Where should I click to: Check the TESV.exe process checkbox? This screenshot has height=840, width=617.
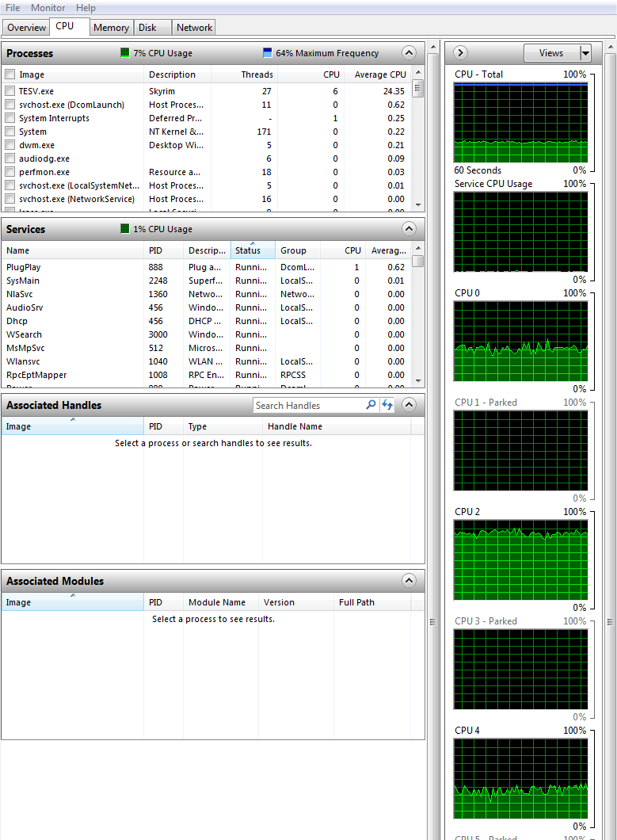10,91
